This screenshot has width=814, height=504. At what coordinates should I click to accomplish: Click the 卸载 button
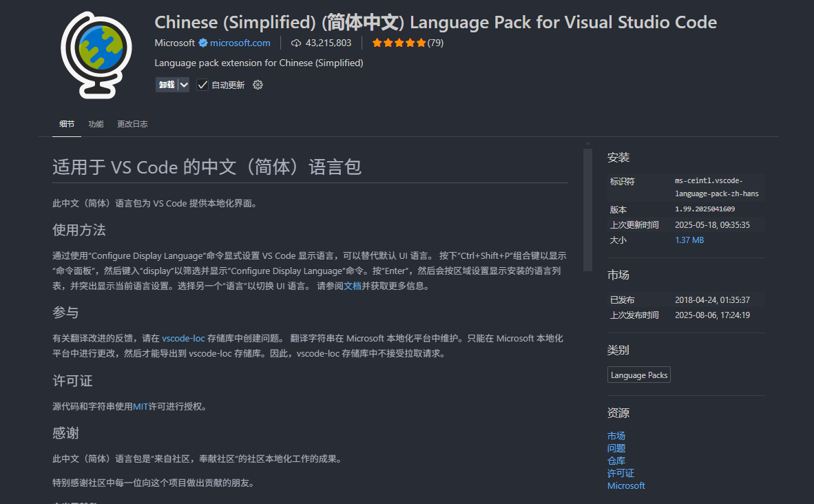point(167,84)
